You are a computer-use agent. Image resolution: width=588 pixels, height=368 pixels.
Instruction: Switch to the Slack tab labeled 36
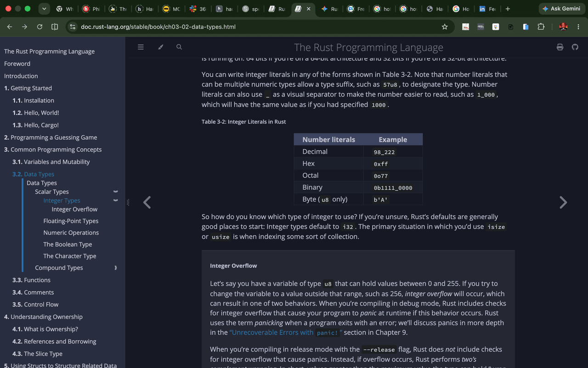[198, 9]
